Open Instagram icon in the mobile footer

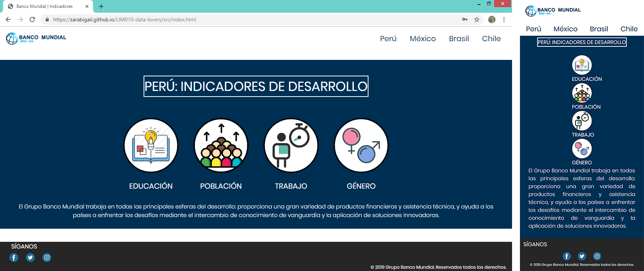click(x=597, y=256)
